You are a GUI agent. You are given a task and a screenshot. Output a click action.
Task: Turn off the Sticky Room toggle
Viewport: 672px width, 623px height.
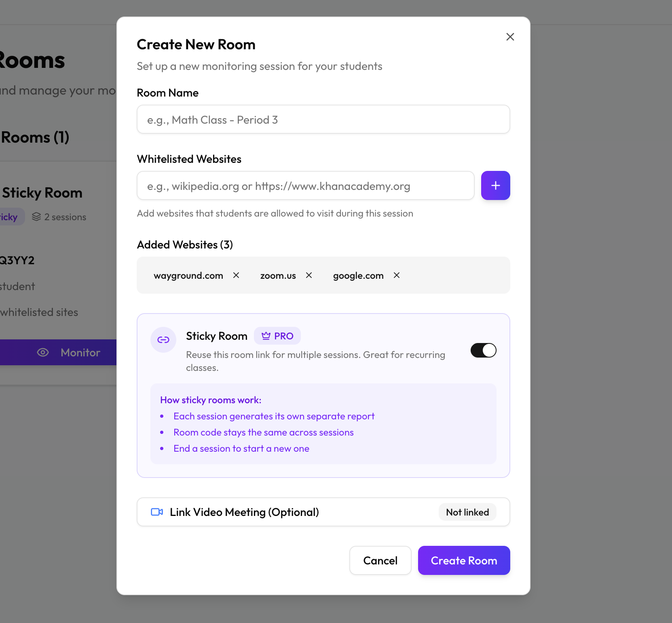(x=483, y=350)
